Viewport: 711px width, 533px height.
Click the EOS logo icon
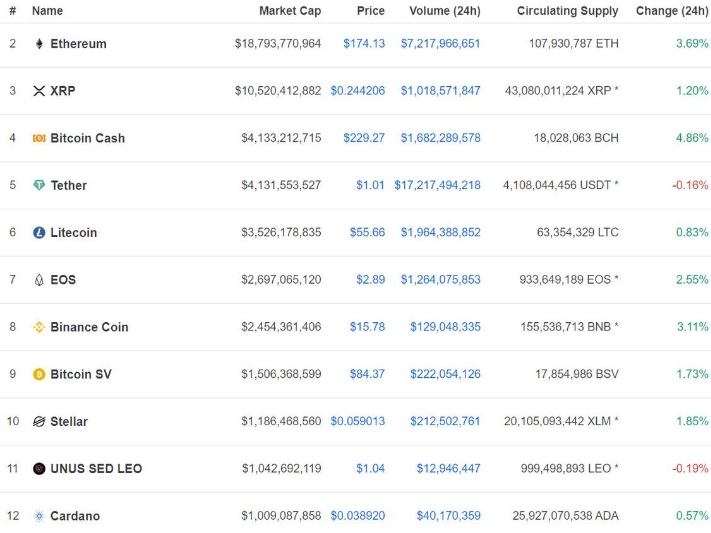point(39,280)
